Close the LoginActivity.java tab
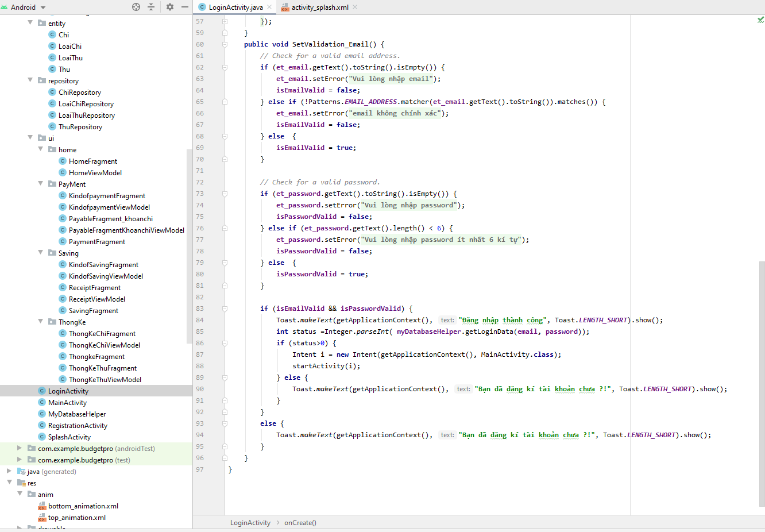765x532 pixels. [x=269, y=7]
